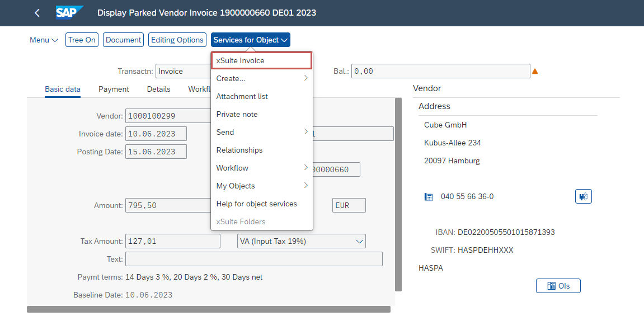Click the SAP logo

(69, 12)
